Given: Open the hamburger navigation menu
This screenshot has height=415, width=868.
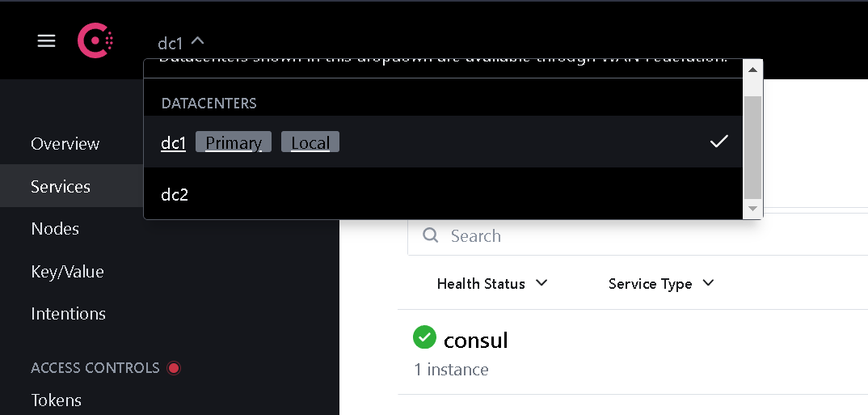Looking at the screenshot, I should tap(47, 40).
